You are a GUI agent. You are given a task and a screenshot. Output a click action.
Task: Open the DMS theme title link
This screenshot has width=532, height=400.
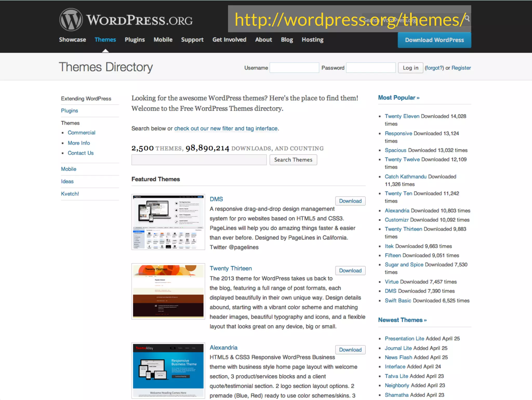216,199
